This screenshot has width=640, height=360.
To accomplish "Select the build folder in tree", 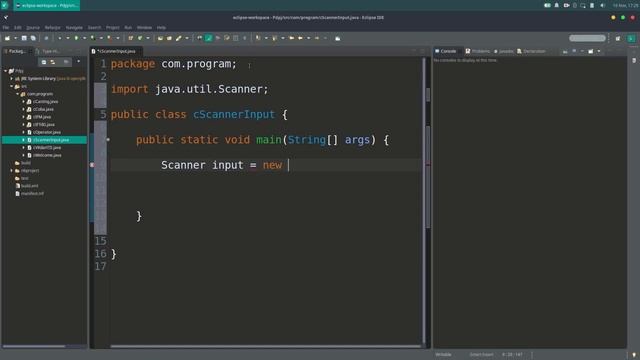I will click(x=26, y=163).
